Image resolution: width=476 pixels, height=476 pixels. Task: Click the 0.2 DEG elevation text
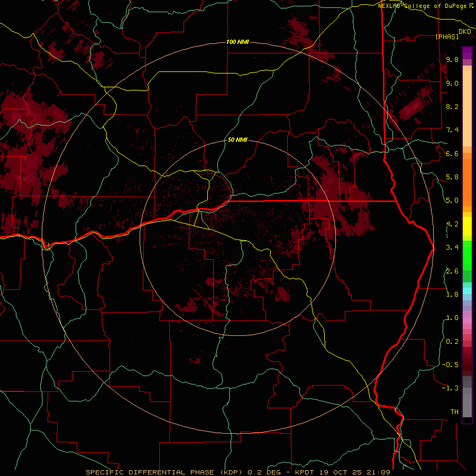click(265, 472)
